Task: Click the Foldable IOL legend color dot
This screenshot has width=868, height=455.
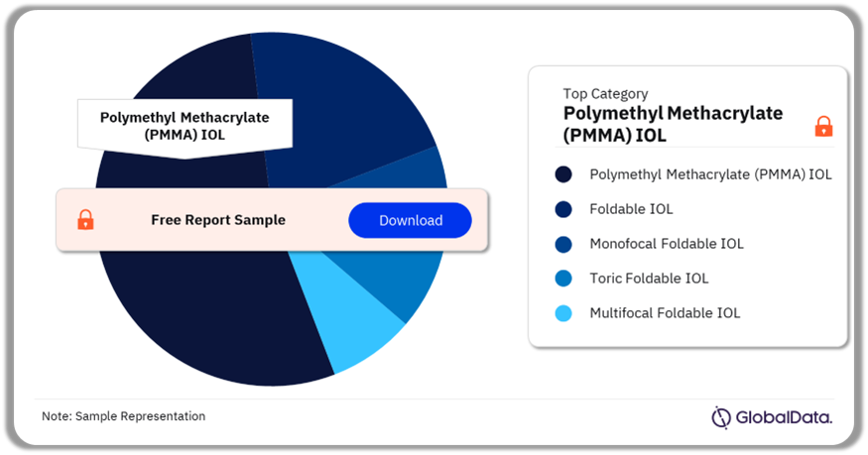Action: [563, 209]
